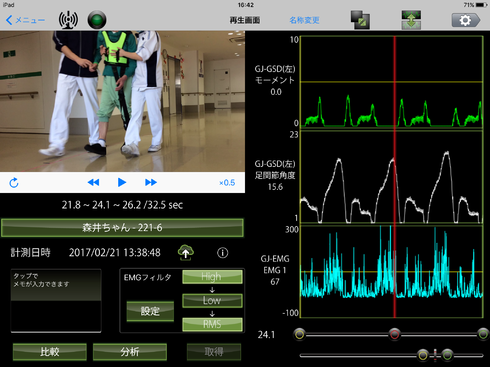The image size is (490, 367).
Task: Tap the GJ-EMG EMG 1 graph
Action: click(x=392, y=272)
